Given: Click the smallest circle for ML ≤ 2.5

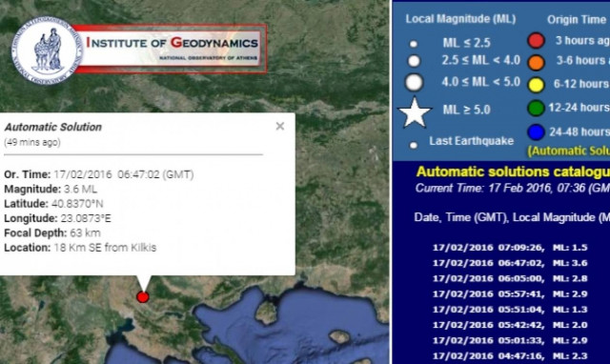Looking at the screenshot, I should point(414,44).
